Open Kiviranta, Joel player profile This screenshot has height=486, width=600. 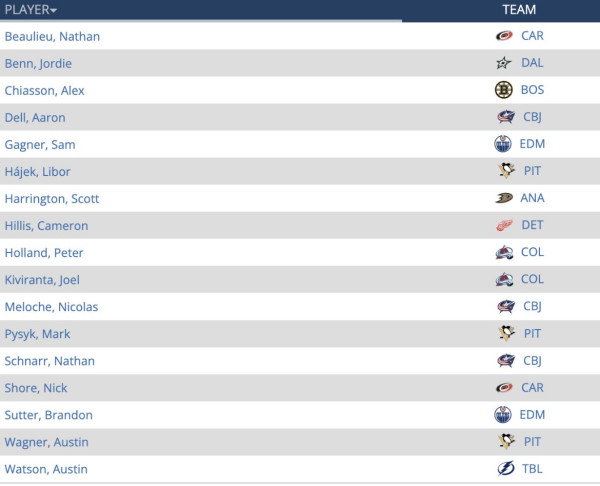point(44,280)
